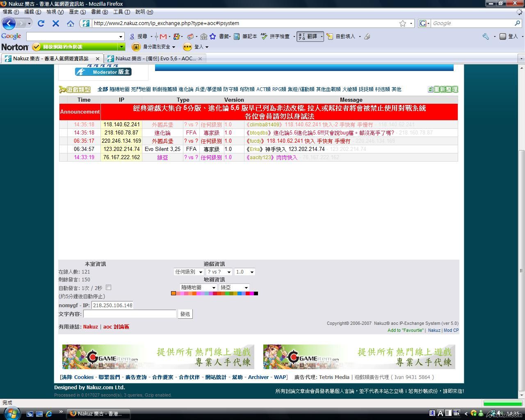Open the aoc 討論區 forum link
Screen dimensions: 525x420
click(x=116, y=327)
